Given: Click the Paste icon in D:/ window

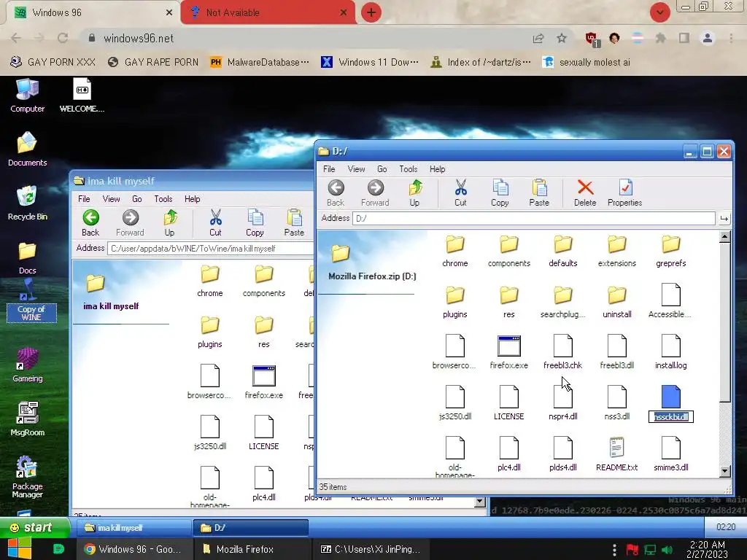Looking at the screenshot, I should click(539, 192).
